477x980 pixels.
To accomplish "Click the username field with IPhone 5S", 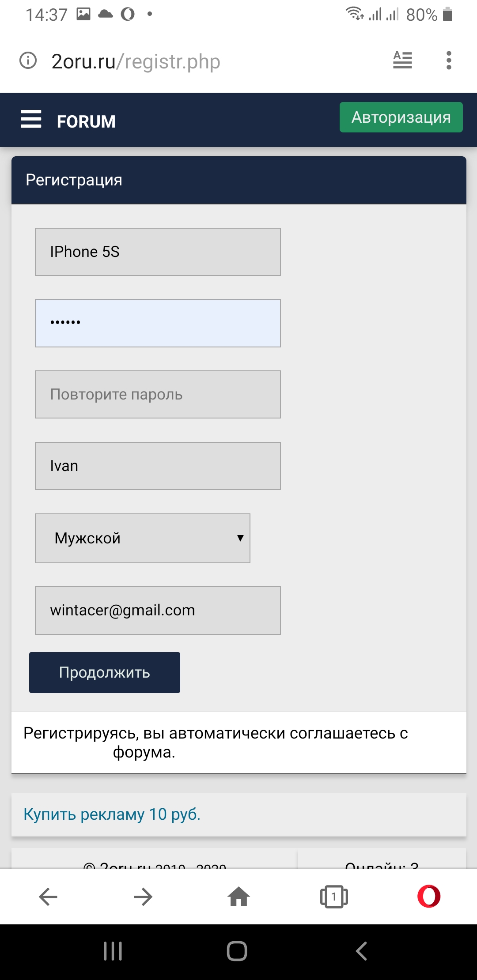I will [x=158, y=252].
